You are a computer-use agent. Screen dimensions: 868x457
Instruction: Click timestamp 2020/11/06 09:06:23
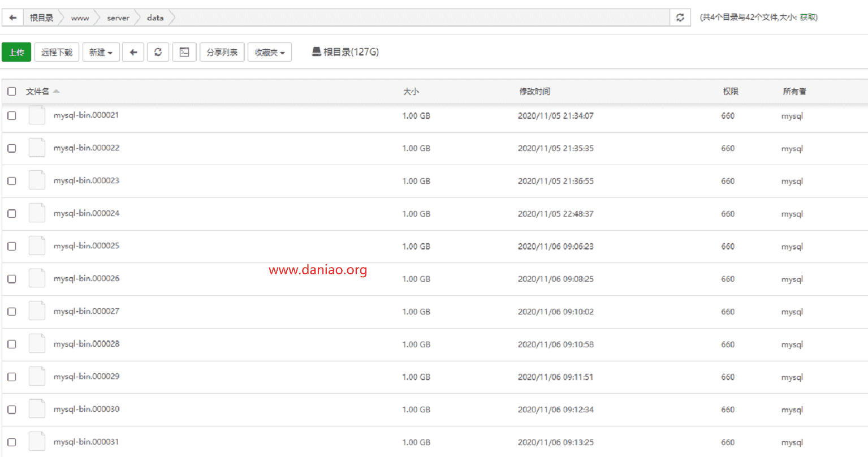pyautogui.click(x=556, y=247)
